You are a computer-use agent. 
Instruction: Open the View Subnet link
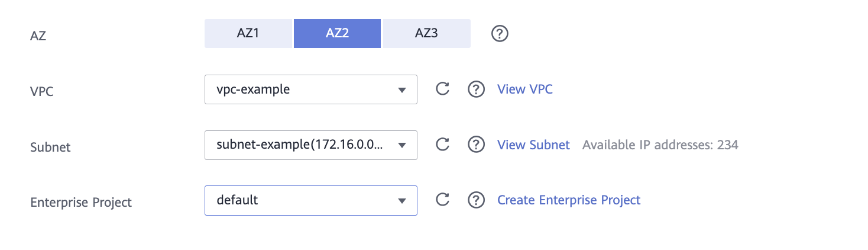point(533,145)
